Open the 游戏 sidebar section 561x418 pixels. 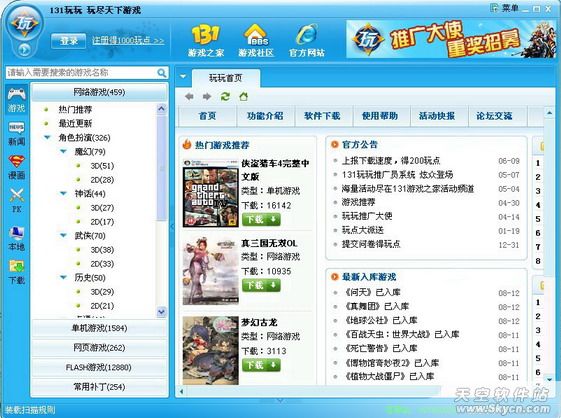tap(16, 99)
